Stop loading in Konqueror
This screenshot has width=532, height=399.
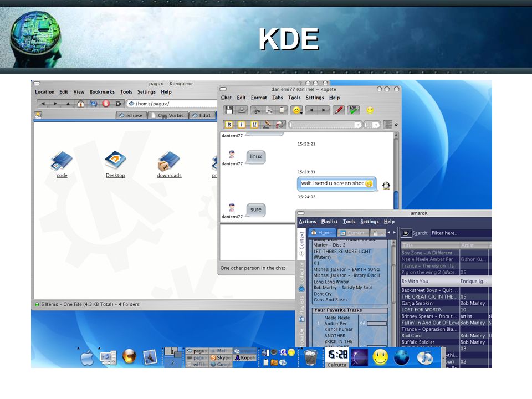[x=106, y=104]
